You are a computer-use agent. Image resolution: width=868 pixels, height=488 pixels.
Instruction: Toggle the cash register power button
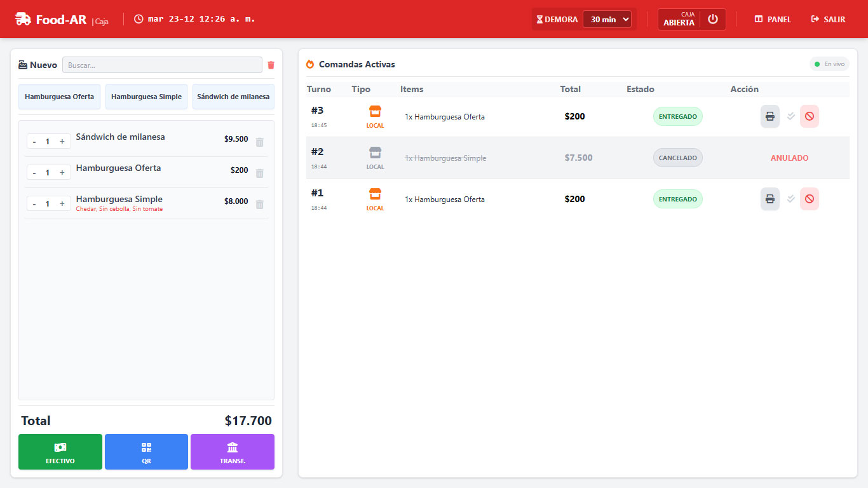712,19
